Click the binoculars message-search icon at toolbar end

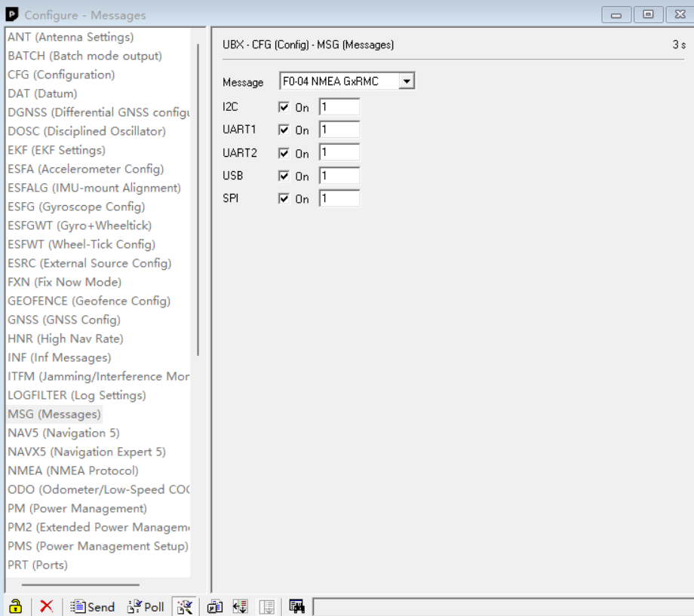(295, 606)
